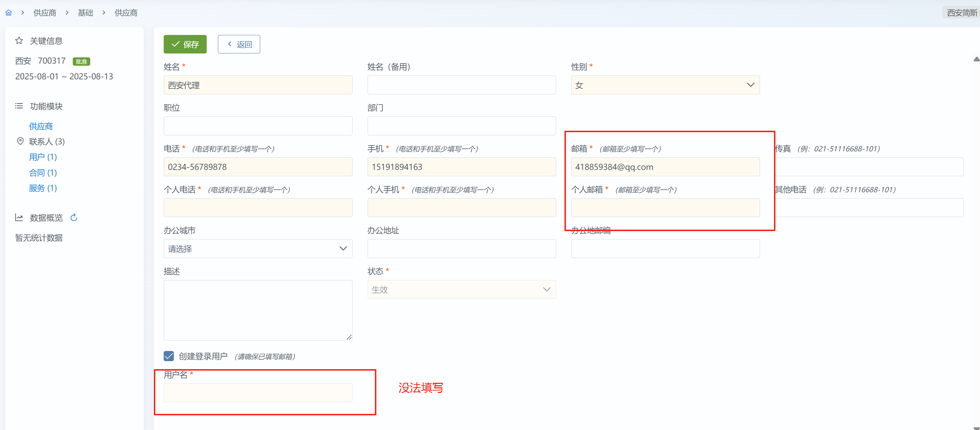
Task: Click the scroll up arrow at right edge
Action: (x=976, y=59)
